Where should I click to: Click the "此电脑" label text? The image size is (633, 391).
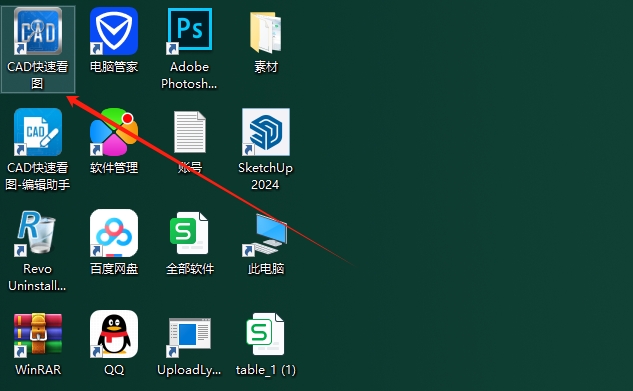(266, 269)
